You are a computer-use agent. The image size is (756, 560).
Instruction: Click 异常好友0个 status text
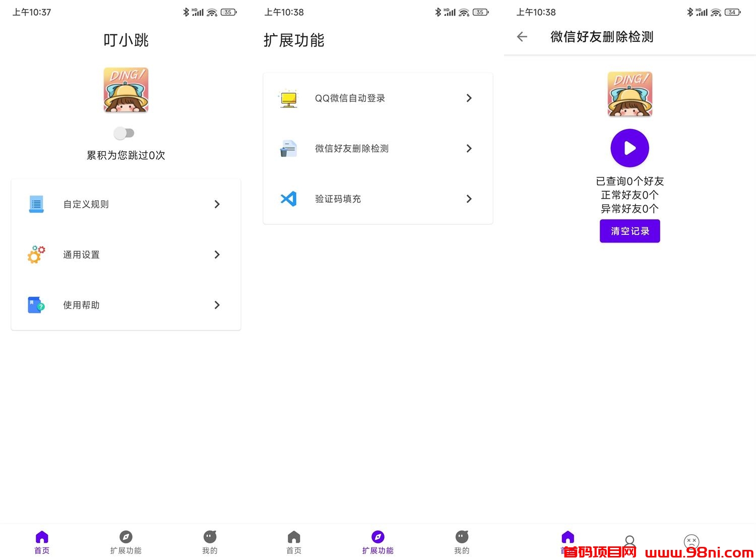click(x=630, y=208)
